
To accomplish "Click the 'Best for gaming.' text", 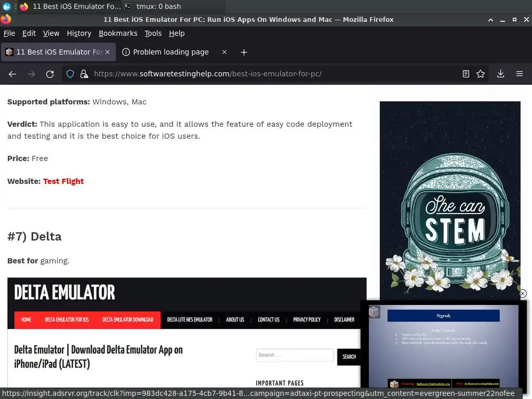I will click(38, 261).
